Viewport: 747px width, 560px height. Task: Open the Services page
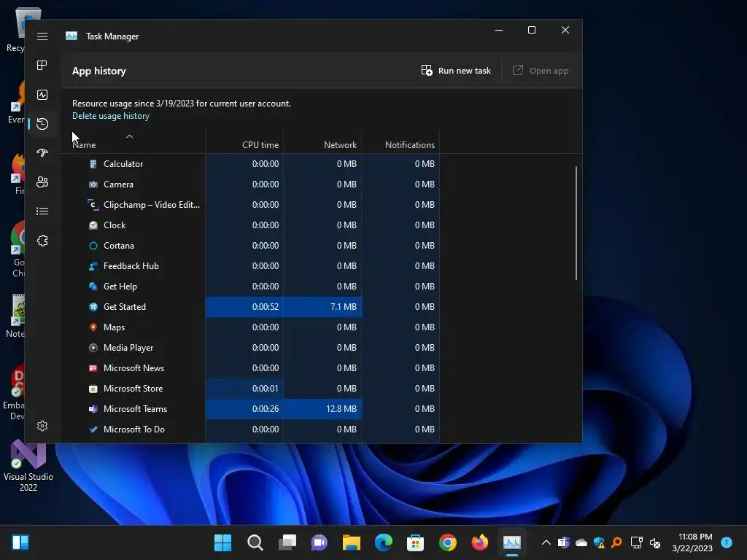pos(42,241)
